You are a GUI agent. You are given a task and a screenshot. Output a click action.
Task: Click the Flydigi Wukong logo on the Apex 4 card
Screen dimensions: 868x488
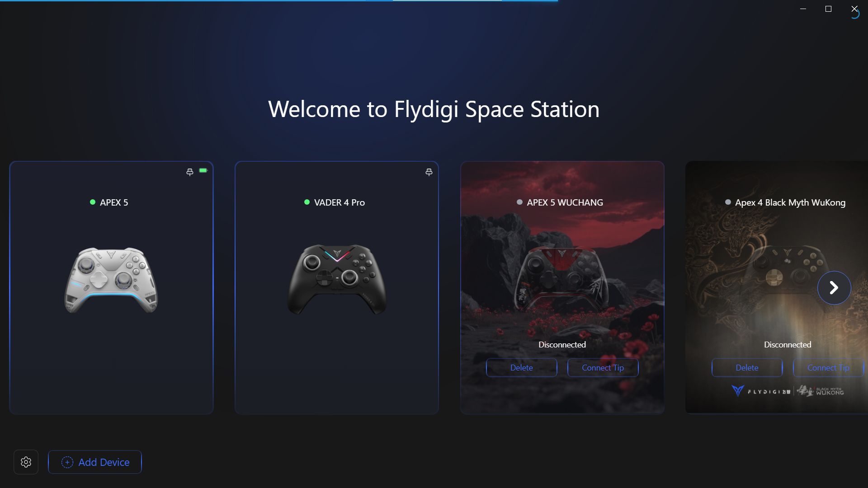788,391
